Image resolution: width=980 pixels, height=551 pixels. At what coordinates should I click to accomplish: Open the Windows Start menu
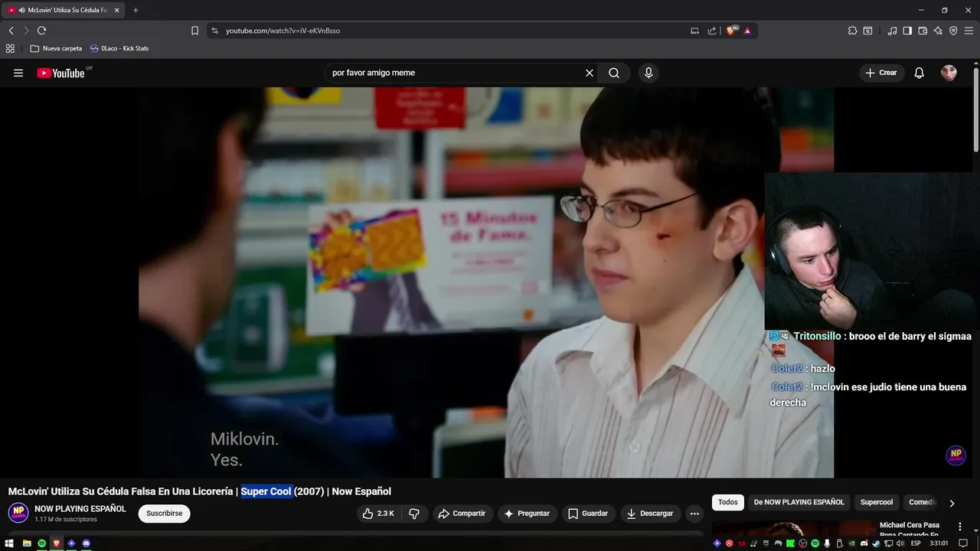pyautogui.click(x=9, y=543)
